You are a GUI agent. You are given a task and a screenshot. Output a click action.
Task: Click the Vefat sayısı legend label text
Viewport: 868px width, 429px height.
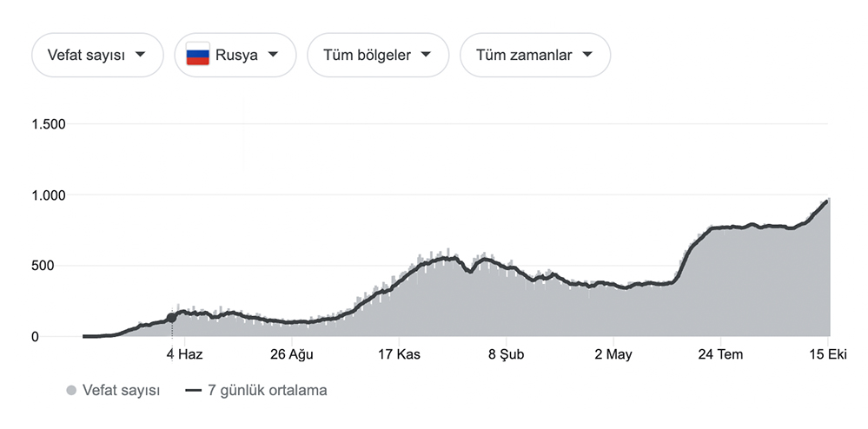click(121, 391)
